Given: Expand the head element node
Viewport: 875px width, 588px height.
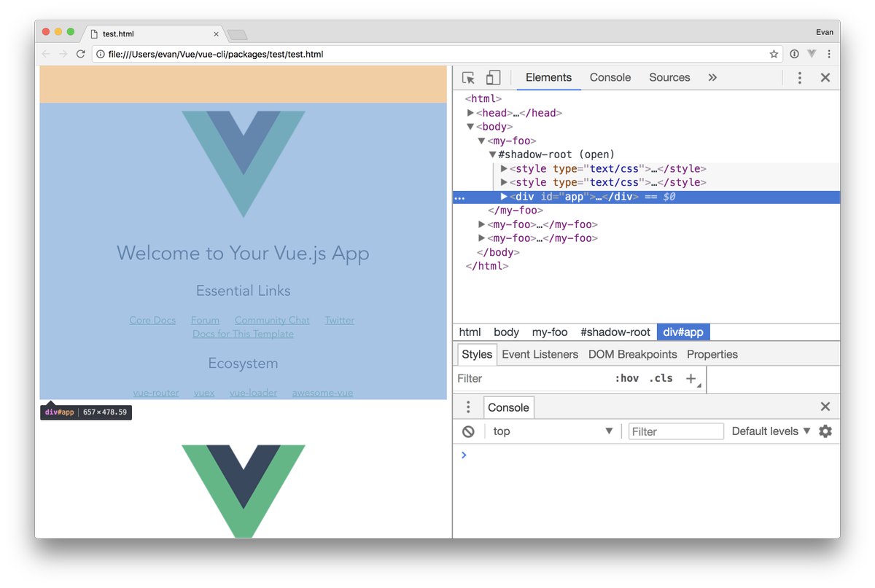Looking at the screenshot, I should [470, 113].
